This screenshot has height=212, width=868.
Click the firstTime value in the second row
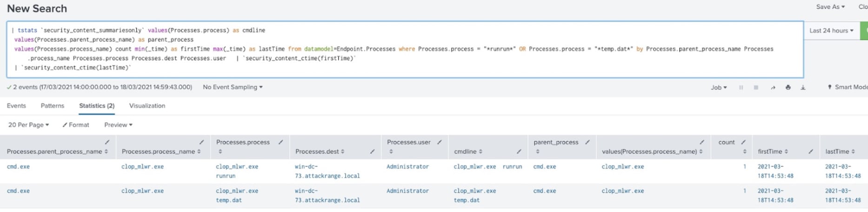(775, 195)
